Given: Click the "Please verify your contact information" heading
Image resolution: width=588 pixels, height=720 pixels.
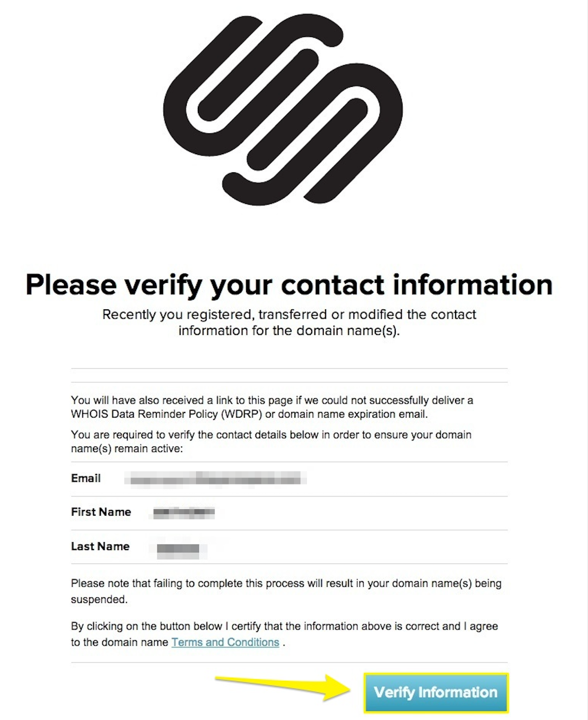Looking at the screenshot, I should [289, 284].
